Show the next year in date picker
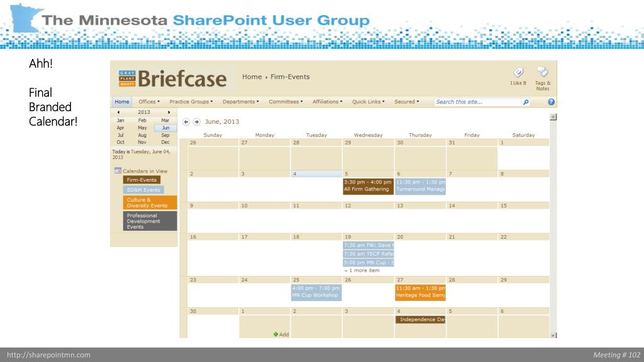Image resolution: width=644 pixels, height=362 pixels. (169, 112)
